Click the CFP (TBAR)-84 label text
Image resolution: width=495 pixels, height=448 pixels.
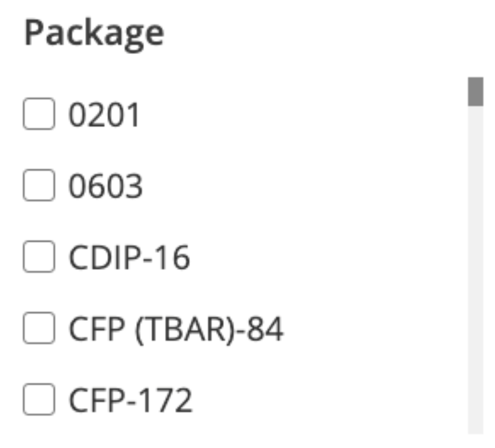[x=176, y=329]
